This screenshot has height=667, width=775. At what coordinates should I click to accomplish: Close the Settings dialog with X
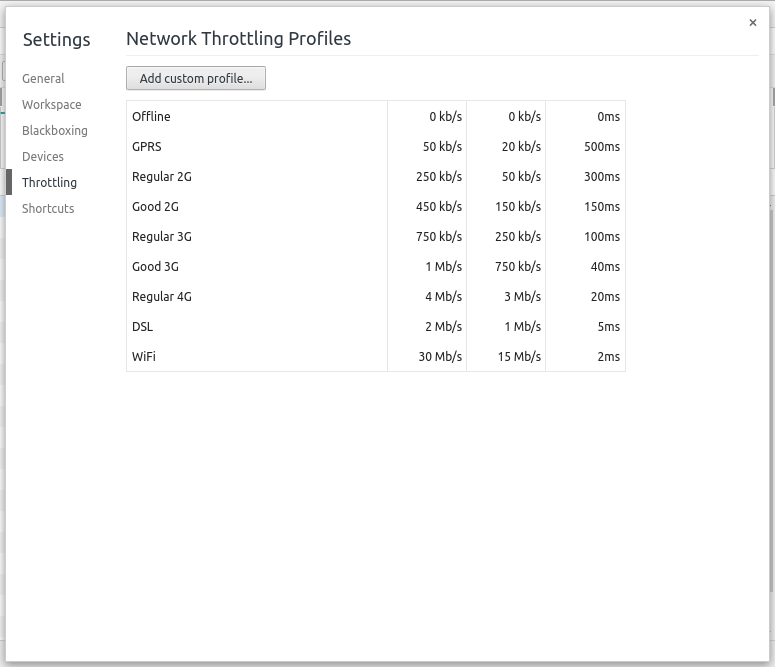(753, 23)
